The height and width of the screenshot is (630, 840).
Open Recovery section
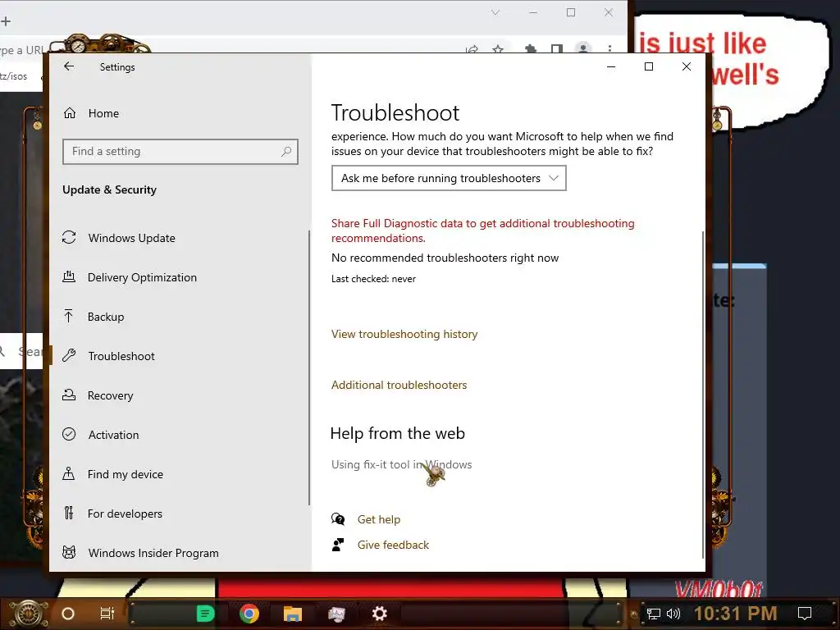[110, 395]
